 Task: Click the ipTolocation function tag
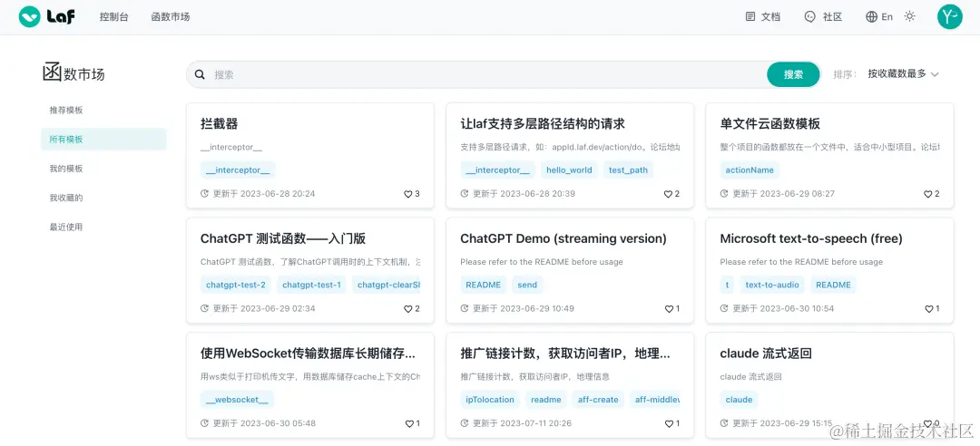point(490,400)
